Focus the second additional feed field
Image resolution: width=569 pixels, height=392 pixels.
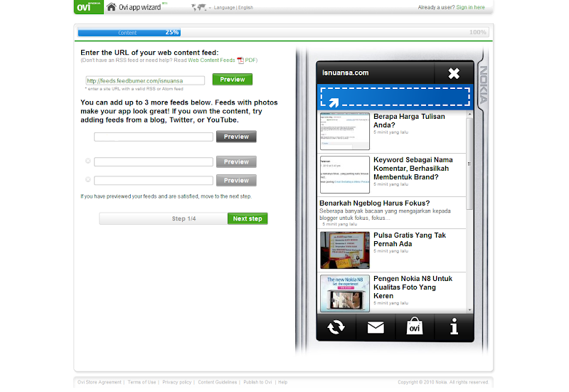(154, 162)
